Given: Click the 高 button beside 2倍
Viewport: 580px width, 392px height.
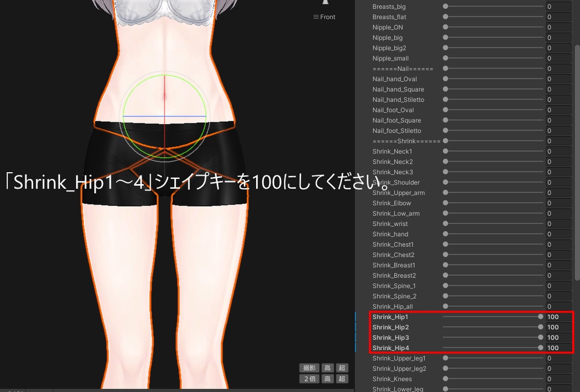Looking at the screenshot, I should point(327,378).
